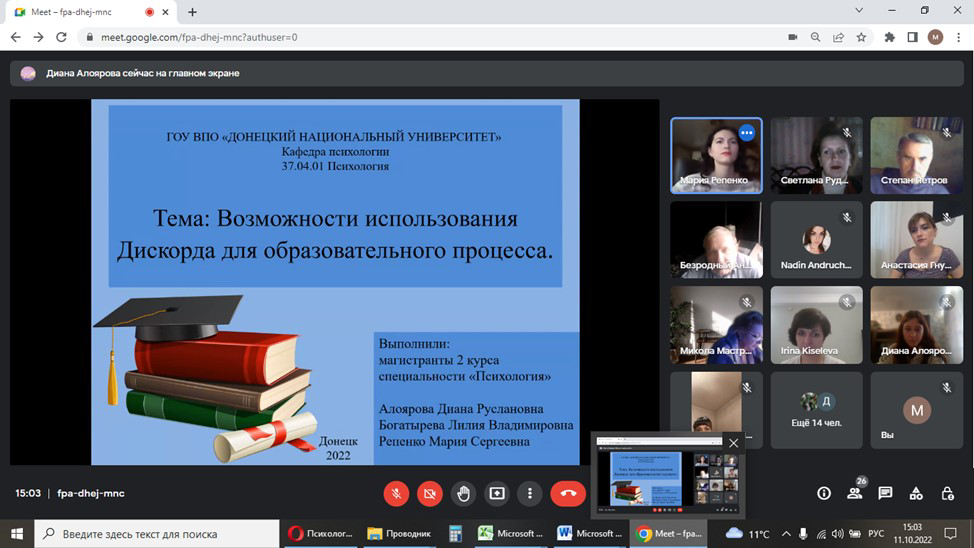
Task: Show the participants list icon
Action: coord(855,493)
